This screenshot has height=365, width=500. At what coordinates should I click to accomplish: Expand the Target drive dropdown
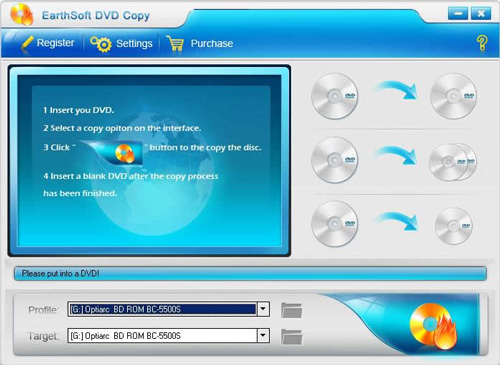[x=263, y=335]
